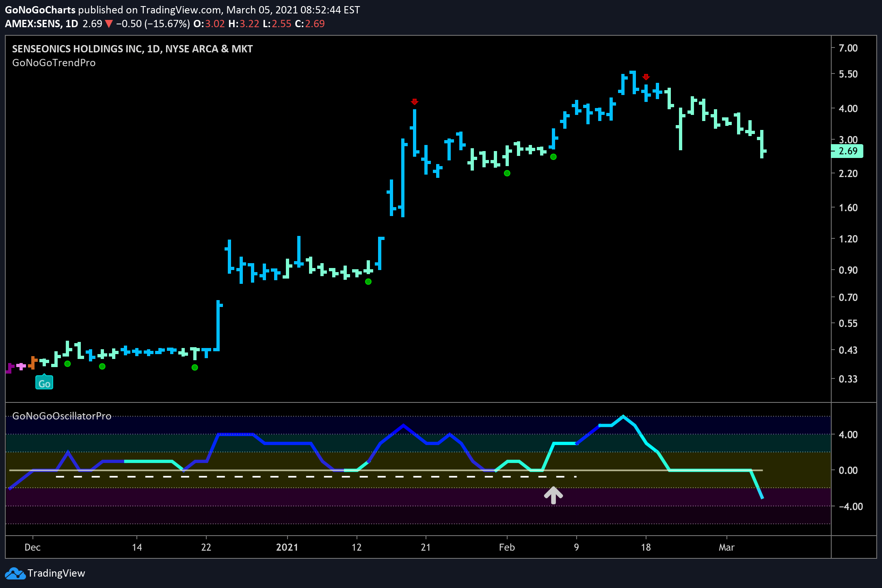Click the 0.70 price axis label

[848, 297]
